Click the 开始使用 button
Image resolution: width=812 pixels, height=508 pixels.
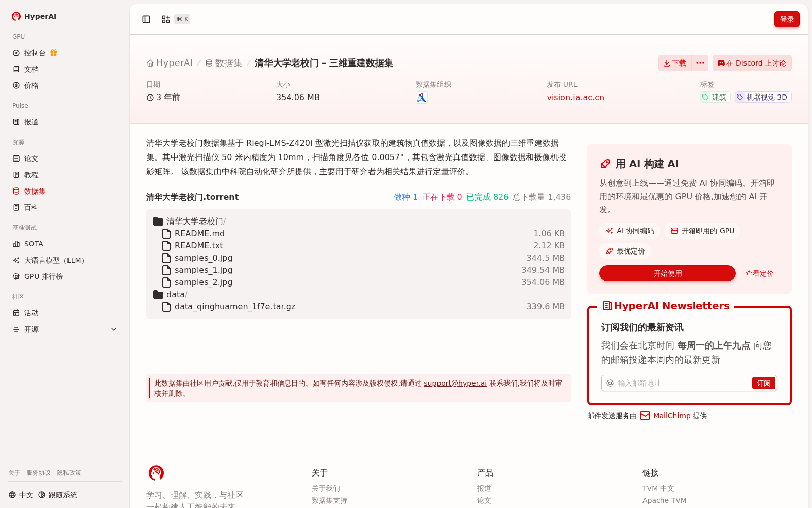pos(667,273)
